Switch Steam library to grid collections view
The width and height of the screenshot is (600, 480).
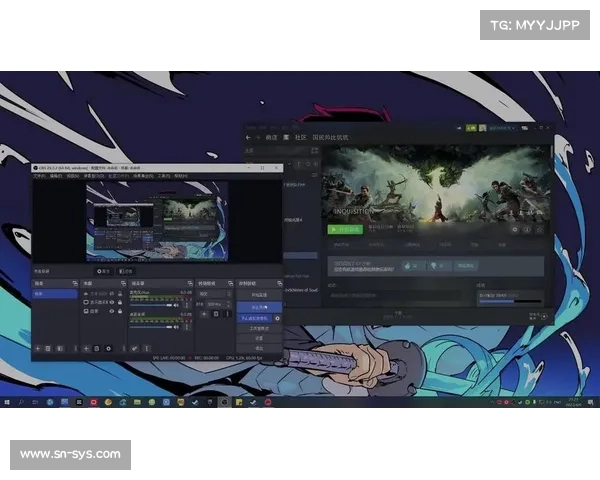pos(315,151)
